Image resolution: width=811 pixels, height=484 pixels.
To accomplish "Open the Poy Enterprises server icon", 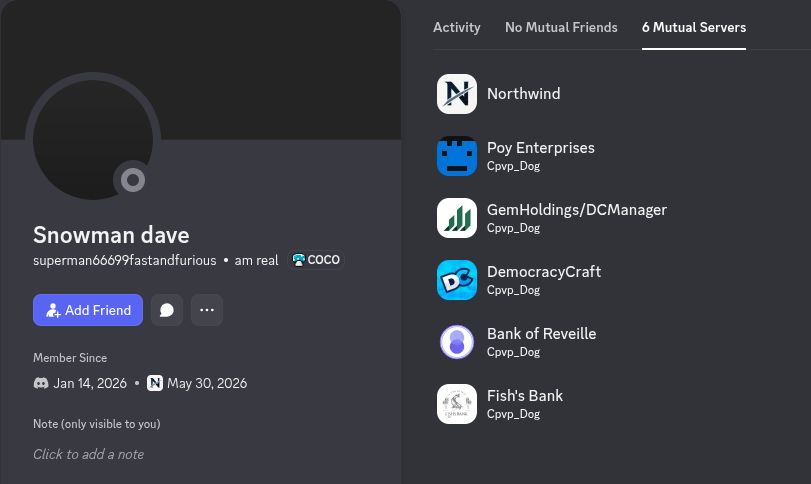I will click(x=457, y=156).
